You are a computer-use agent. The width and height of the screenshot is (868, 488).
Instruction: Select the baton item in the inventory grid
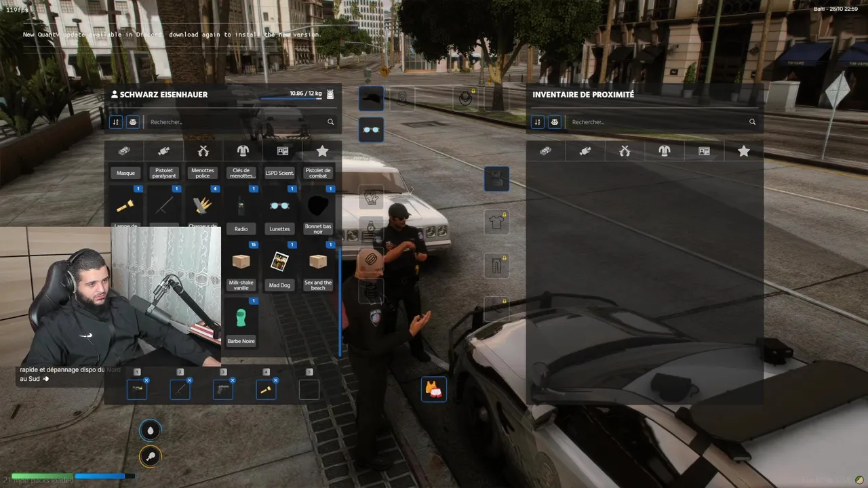(x=164, y=207)
